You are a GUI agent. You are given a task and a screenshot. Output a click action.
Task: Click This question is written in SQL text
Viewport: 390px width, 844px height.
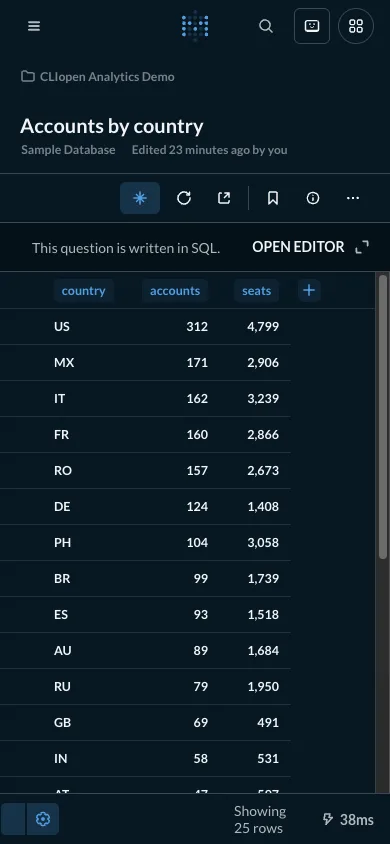126,248
